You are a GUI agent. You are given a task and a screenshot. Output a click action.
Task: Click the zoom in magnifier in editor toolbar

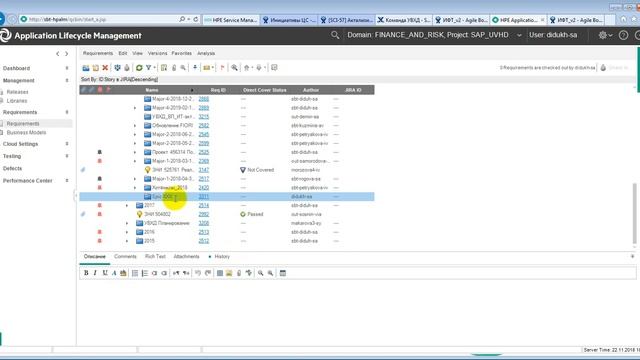pos(260,273)
